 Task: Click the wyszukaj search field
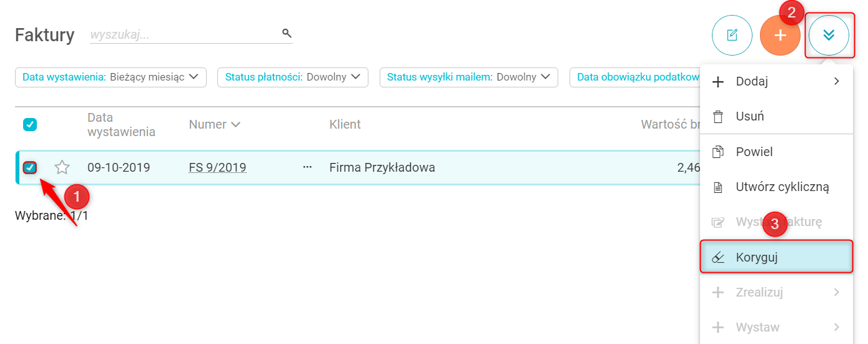click(184, 35)
